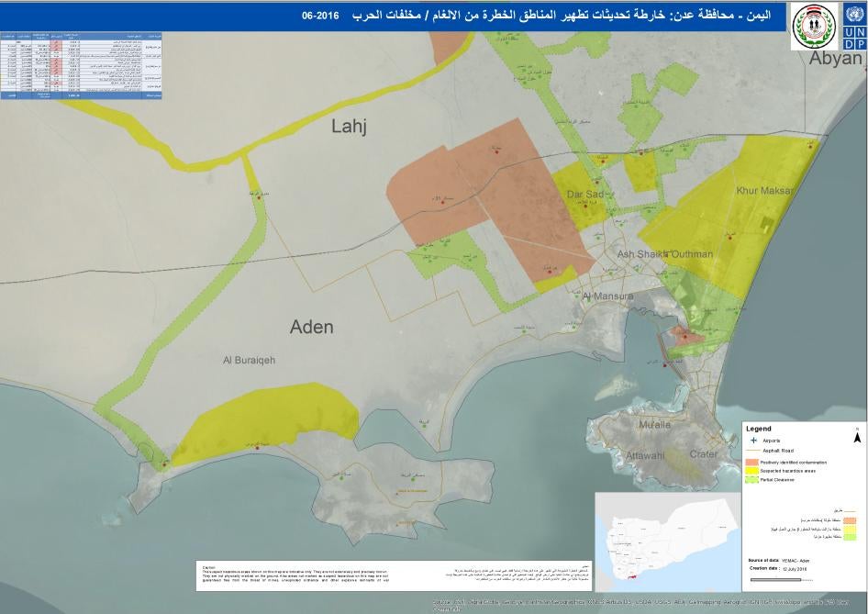
Task: Click the Airports airplane symbol in the Legend
Action: pos(752,440)
